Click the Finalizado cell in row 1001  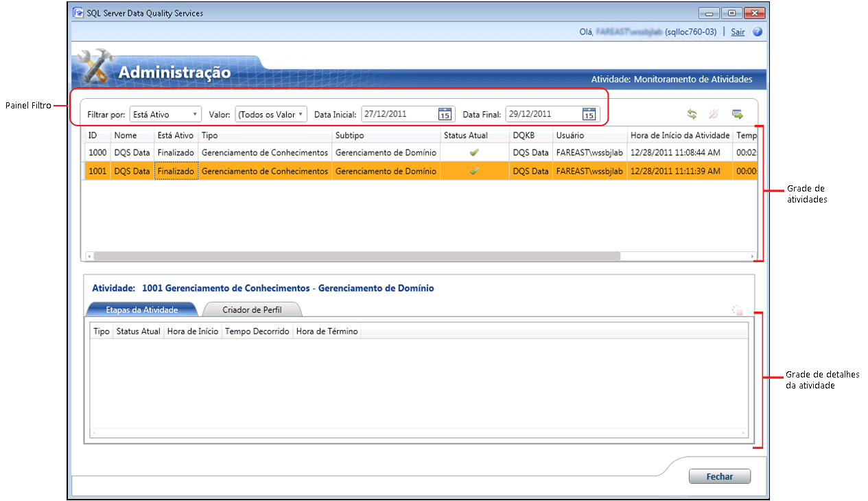176,171
